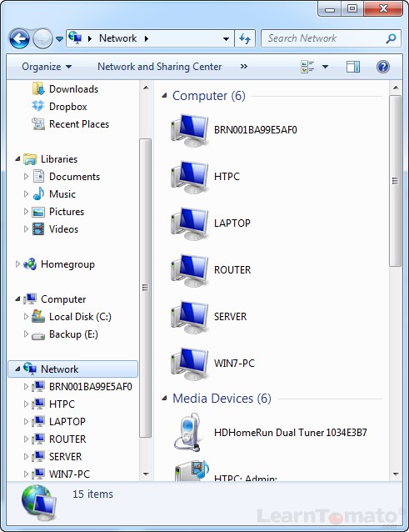This screenshot has height=532, width=409.
Task: Click the navigation pane scroll-down arrow
Action: click(146, 474)
